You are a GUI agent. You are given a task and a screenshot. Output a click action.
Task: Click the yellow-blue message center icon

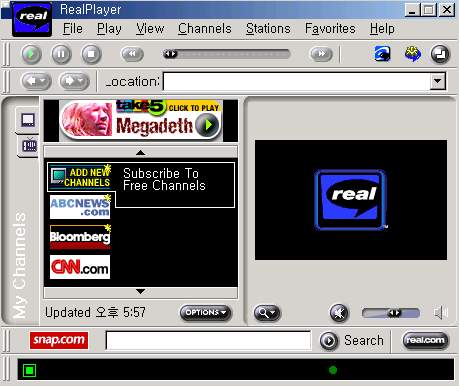click(x=413, y=54)
